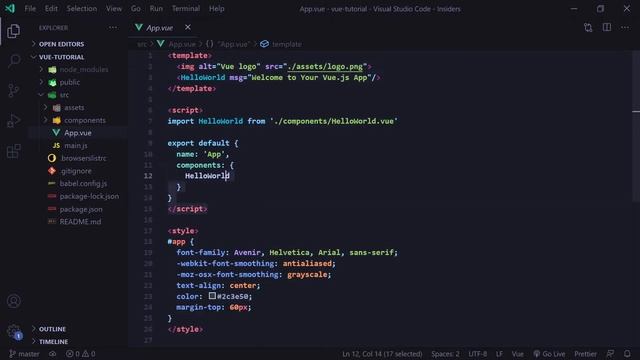The height and width of the screenshot is (360, 640).
Task: Open editor more actions ellipsis
Action: click(x=625, y=27)
